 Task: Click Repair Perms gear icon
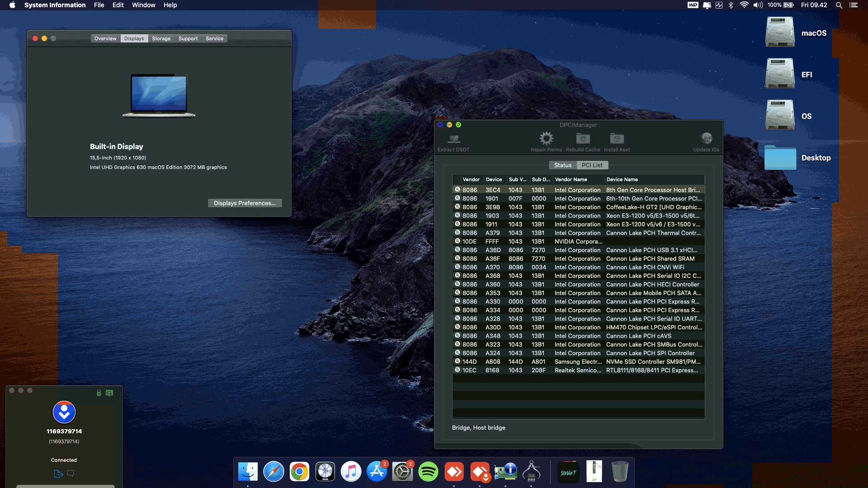tap(546, 138)
